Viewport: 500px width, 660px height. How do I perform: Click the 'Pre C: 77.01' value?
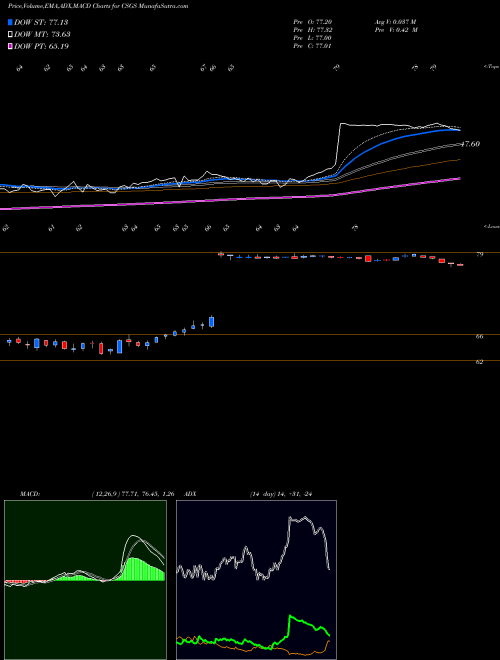pyautogui.click(x=313, y=46)
